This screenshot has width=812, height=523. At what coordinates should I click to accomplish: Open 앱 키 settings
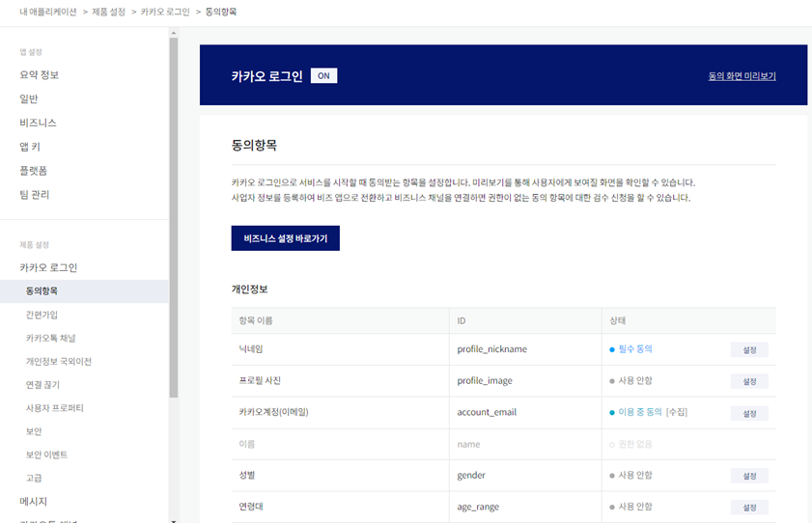point(30,147)
